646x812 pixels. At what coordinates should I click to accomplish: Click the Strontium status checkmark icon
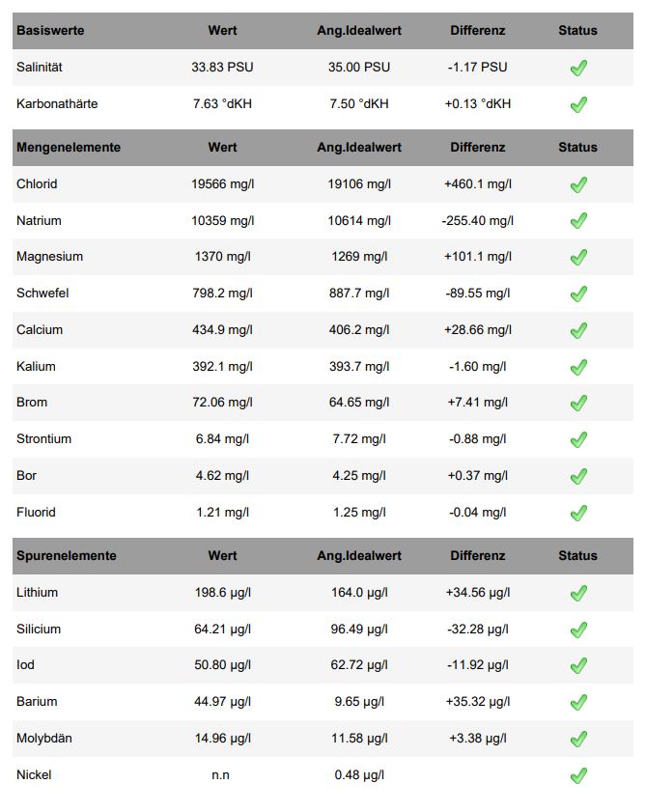tap(578, 439)
